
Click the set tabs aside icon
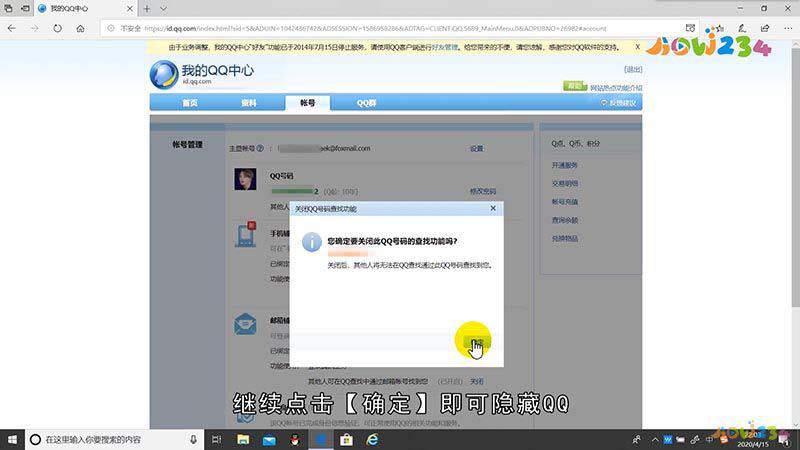coord(25,9)
